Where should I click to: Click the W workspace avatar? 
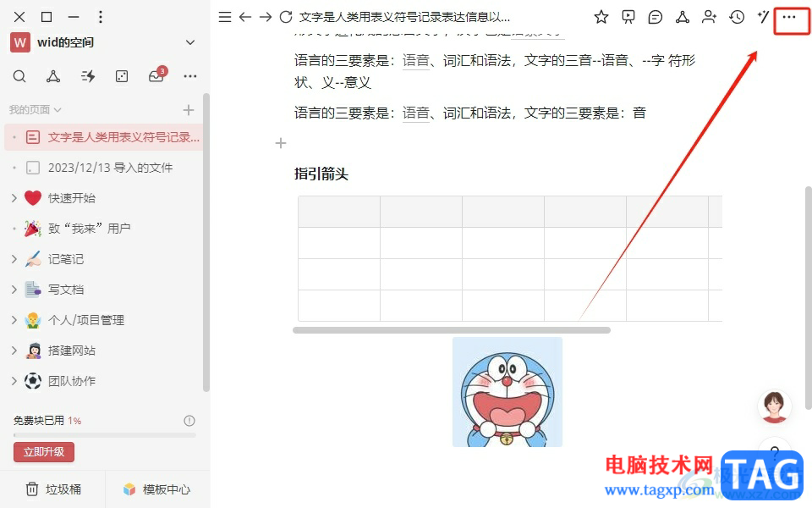click(20, 42)
